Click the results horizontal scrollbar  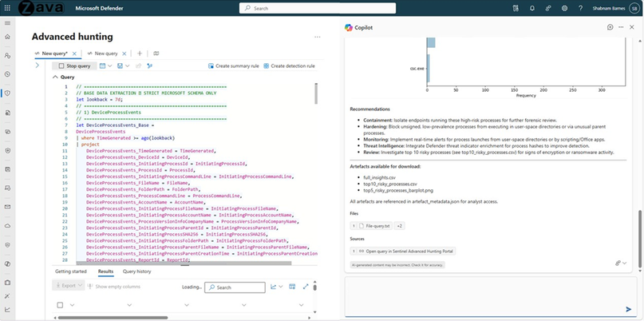coord(113,317)
